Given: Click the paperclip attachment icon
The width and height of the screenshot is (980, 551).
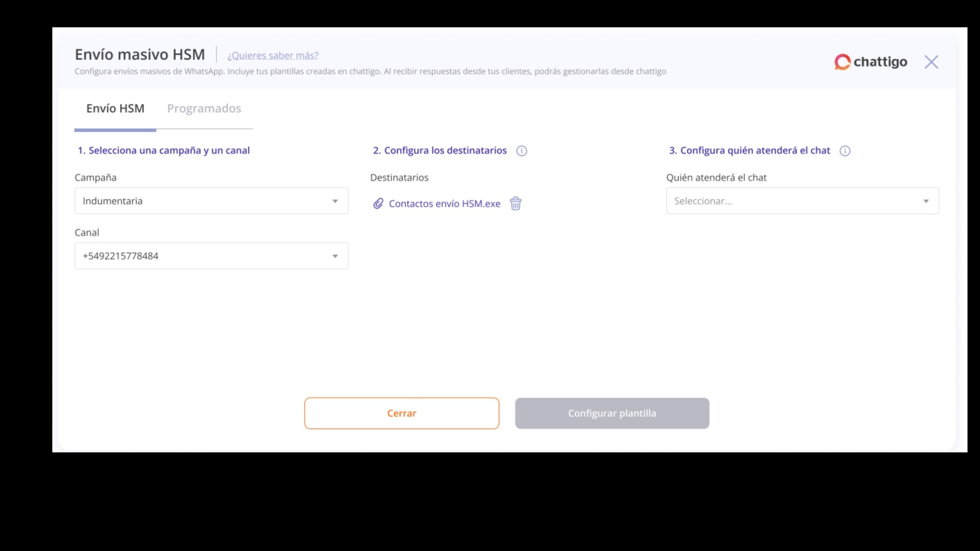Looking at the screenshot, I should [x=378, y=204].
